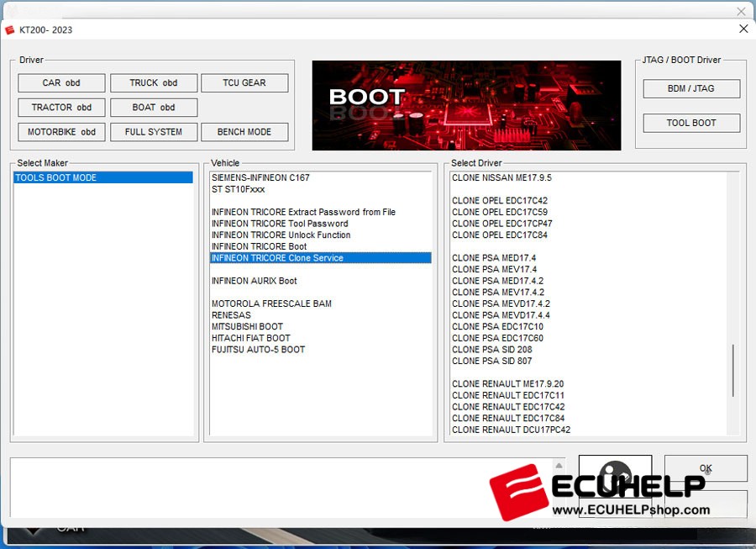Select the BOAT obd button

(154, 108)
